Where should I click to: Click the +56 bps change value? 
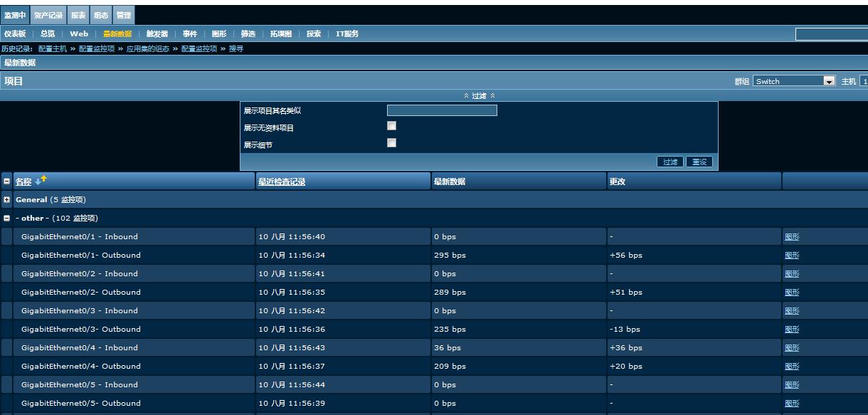click(626, 255)
